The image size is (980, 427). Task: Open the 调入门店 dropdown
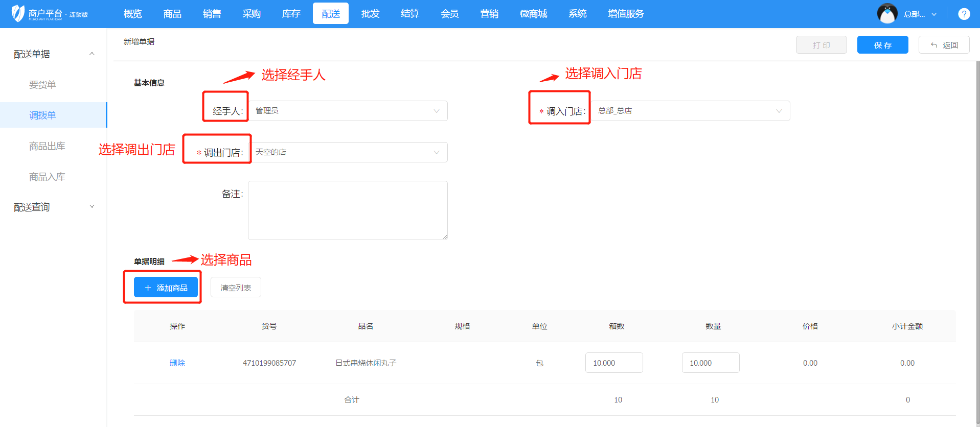[x=690, y=111]
